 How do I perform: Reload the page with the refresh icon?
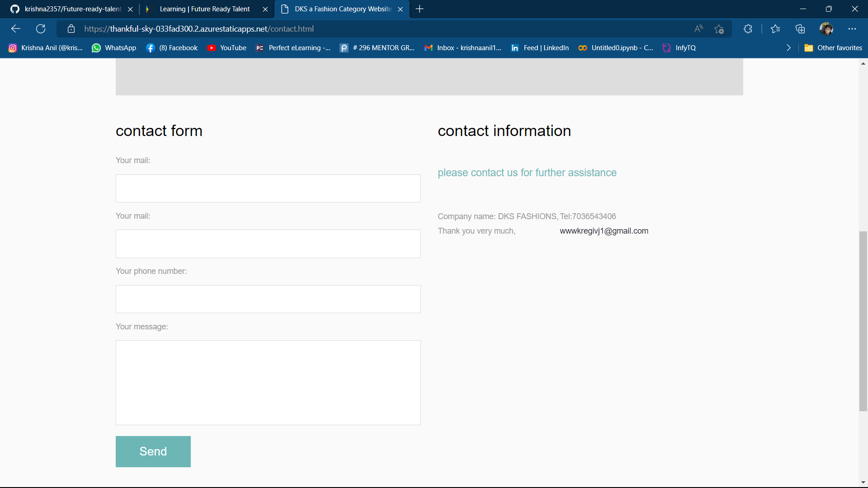41,28
